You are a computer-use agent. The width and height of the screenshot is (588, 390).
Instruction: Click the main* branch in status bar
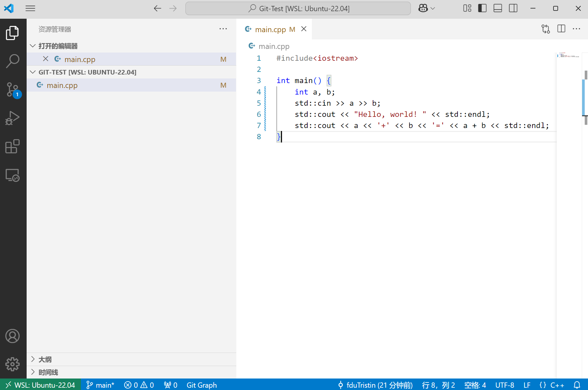100,385
